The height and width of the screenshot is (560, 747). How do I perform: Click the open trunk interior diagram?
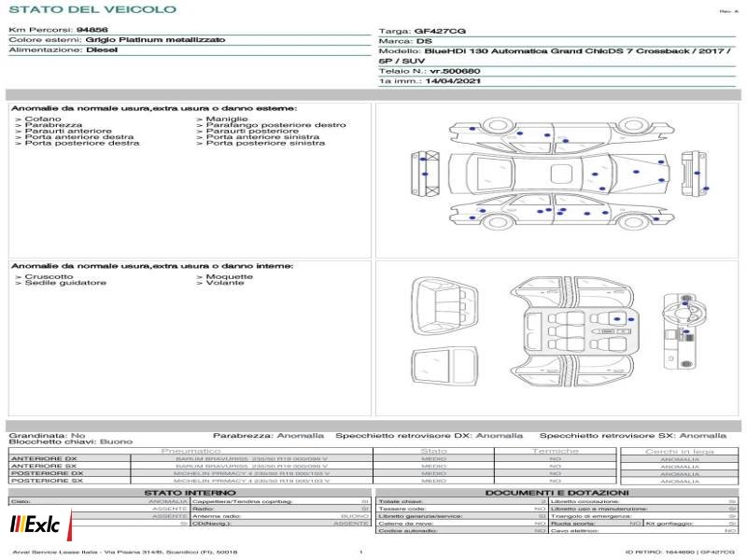[x=444, y=308]
